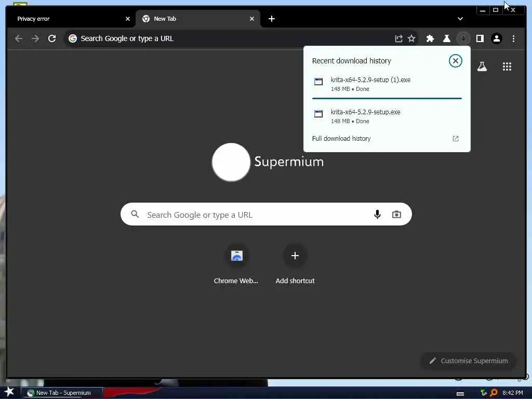The height and width of the screenshot is (399, 532).
Task: Select the New Tab tab
Action: tap(198, 19)
